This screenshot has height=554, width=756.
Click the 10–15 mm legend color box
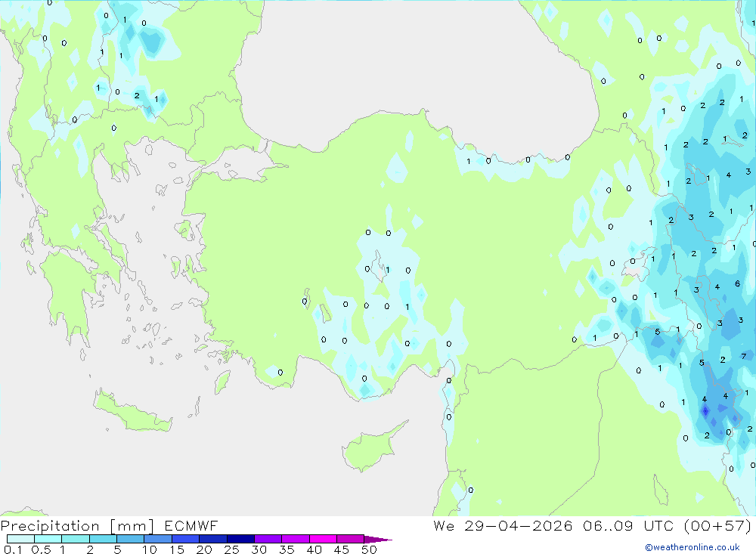tap(158, 539)
